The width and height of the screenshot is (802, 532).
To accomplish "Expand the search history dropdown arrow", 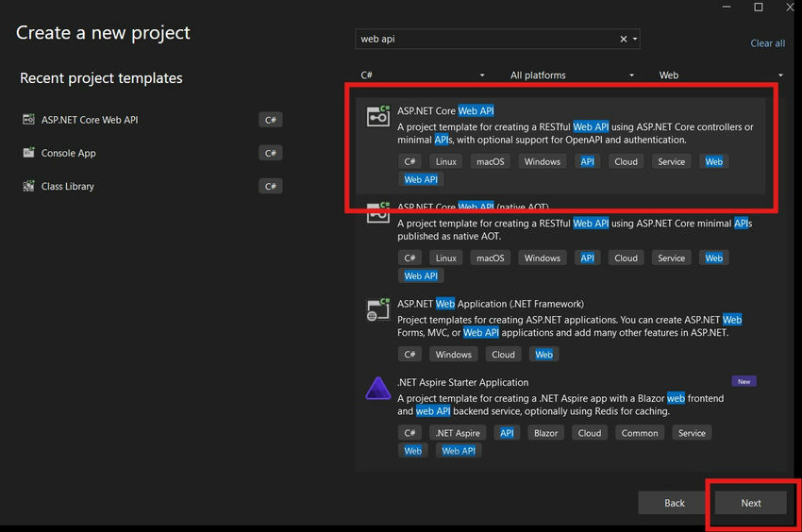I will click(635, 40).
